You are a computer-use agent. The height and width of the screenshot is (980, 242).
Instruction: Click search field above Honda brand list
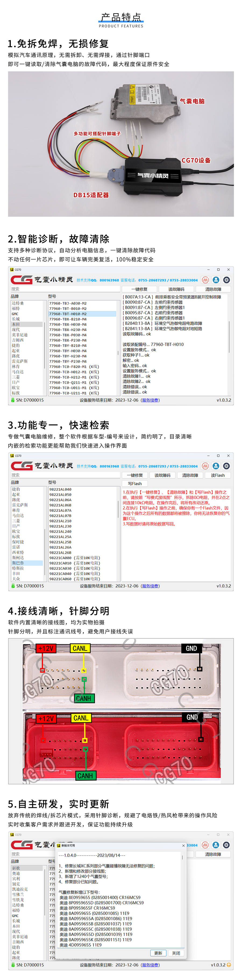65,289
